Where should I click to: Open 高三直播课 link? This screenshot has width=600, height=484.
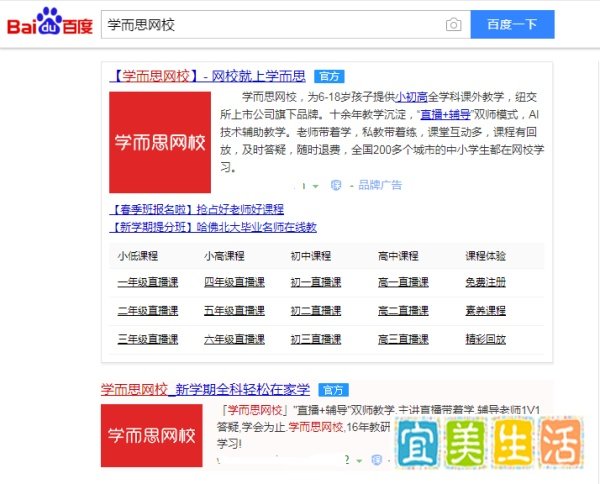[x=403, y=339]
